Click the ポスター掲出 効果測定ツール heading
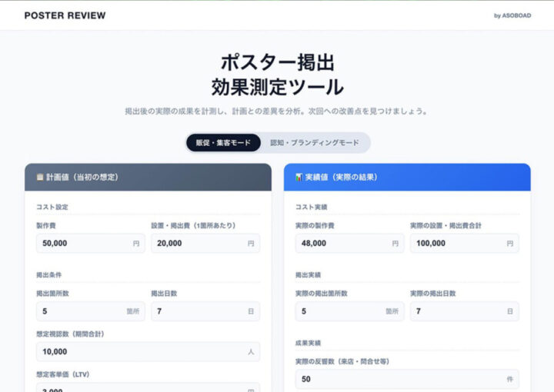This screenshot has width=554, height=392. 277,75
